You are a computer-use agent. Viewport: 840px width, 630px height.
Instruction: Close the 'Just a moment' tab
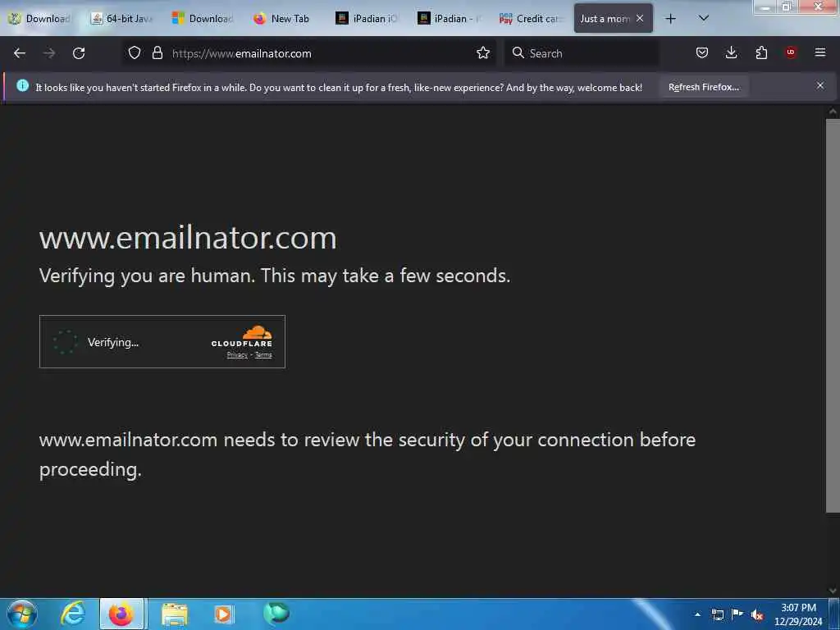640,18
